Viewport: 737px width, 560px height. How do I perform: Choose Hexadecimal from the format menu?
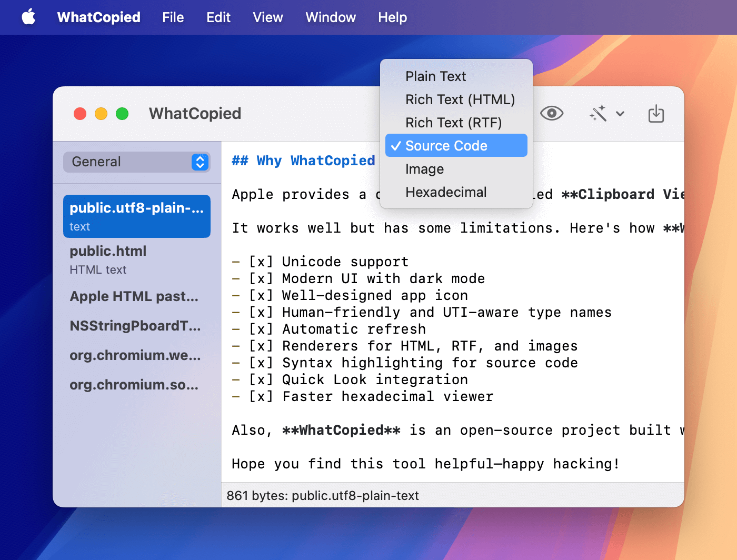click(456, 192)
